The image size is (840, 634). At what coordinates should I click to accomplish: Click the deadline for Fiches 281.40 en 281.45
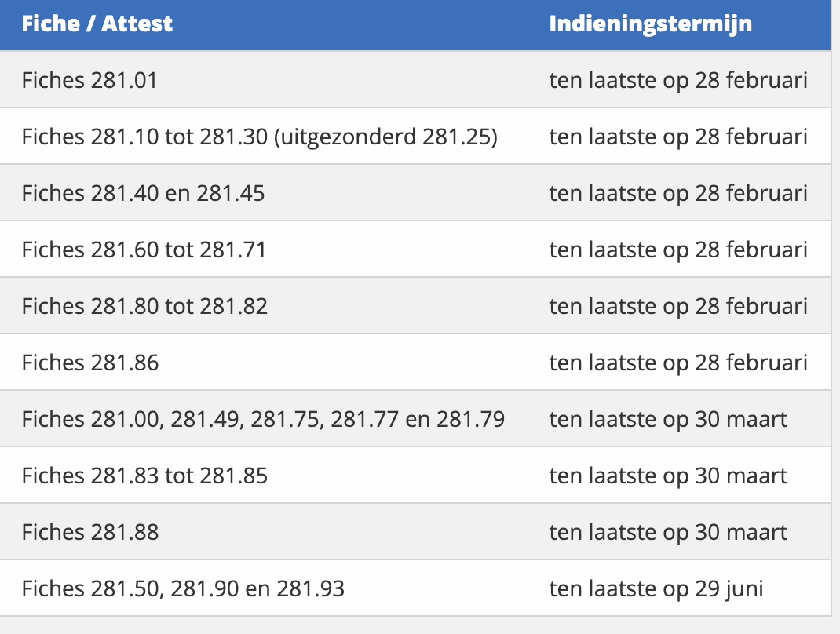(x=678, y=193)
